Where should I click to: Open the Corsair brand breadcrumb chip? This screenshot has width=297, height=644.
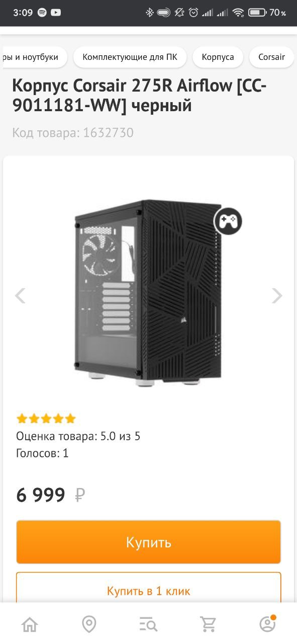272,57
